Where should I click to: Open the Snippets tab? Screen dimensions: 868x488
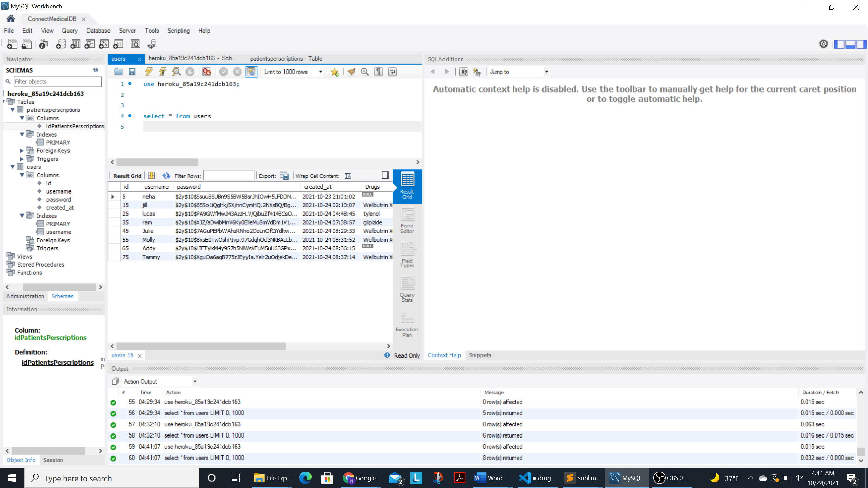[479, 355]
